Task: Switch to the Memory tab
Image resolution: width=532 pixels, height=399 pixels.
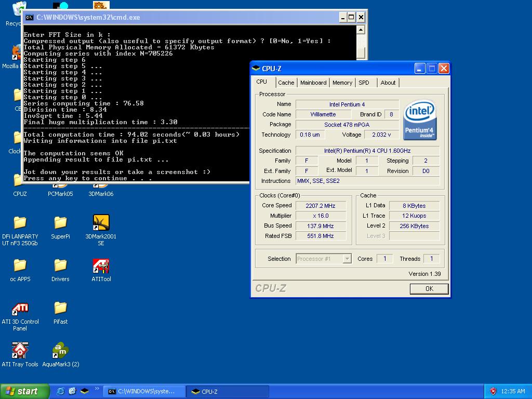Action: (x=342, y=83)
